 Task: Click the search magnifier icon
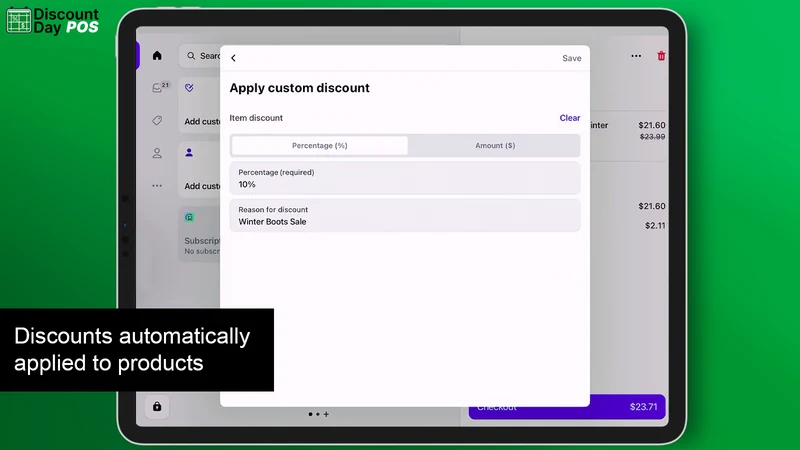(191, 56)
